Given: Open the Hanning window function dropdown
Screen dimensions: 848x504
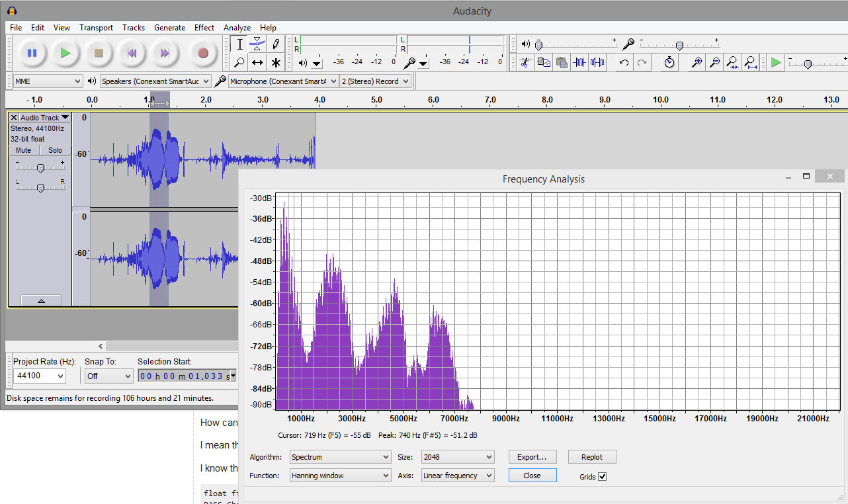Looking at the screenshot, I should pos(340,476).
